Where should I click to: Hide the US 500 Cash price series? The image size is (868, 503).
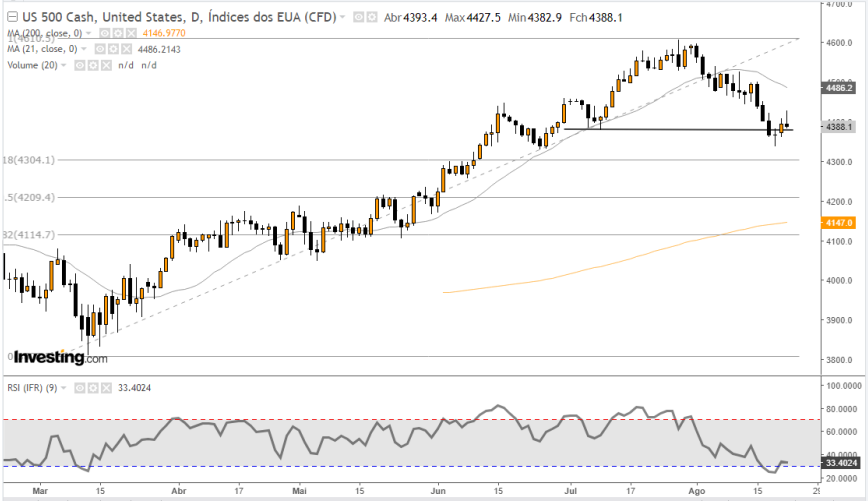pos(359,17)
